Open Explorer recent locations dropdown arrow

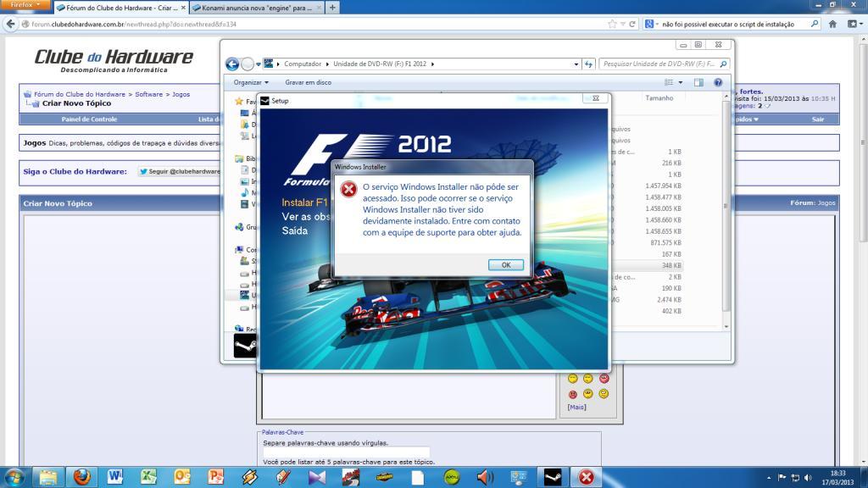tap(259, 64)
